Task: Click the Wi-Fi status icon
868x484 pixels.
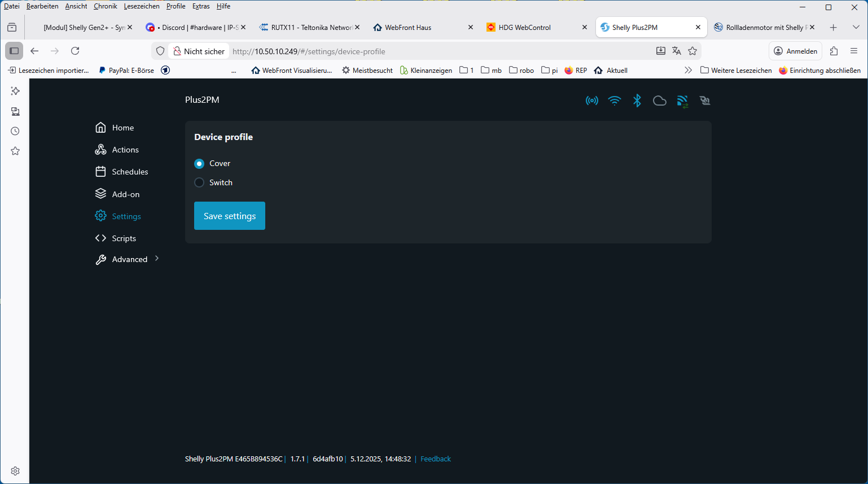Action: point(614,101)
